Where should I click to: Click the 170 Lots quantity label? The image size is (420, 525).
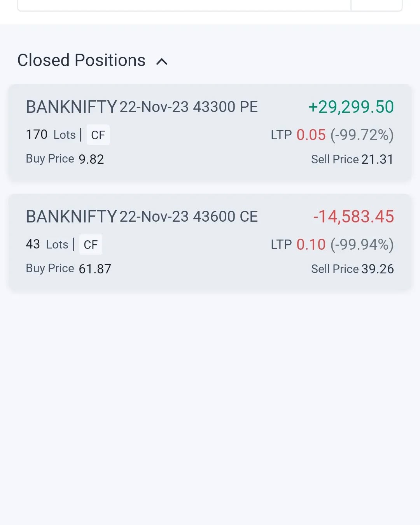[x=51, y=135]
